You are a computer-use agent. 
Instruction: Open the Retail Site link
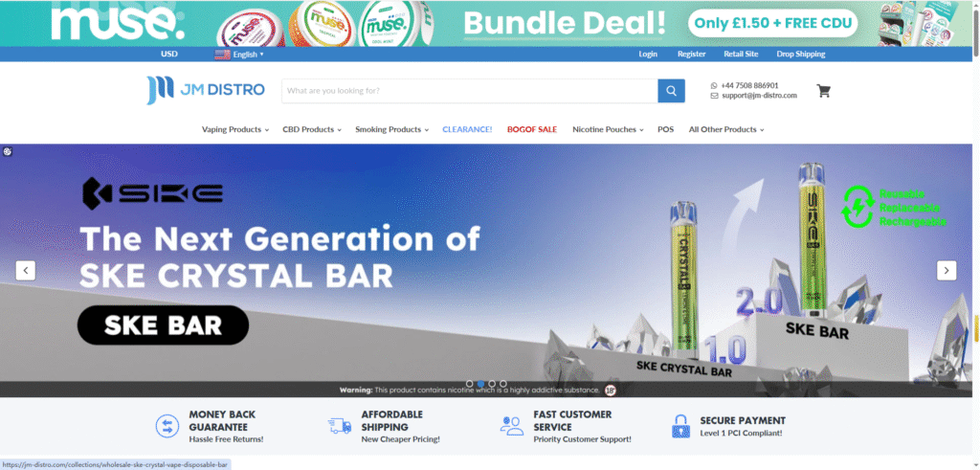(x=742, y=54)
